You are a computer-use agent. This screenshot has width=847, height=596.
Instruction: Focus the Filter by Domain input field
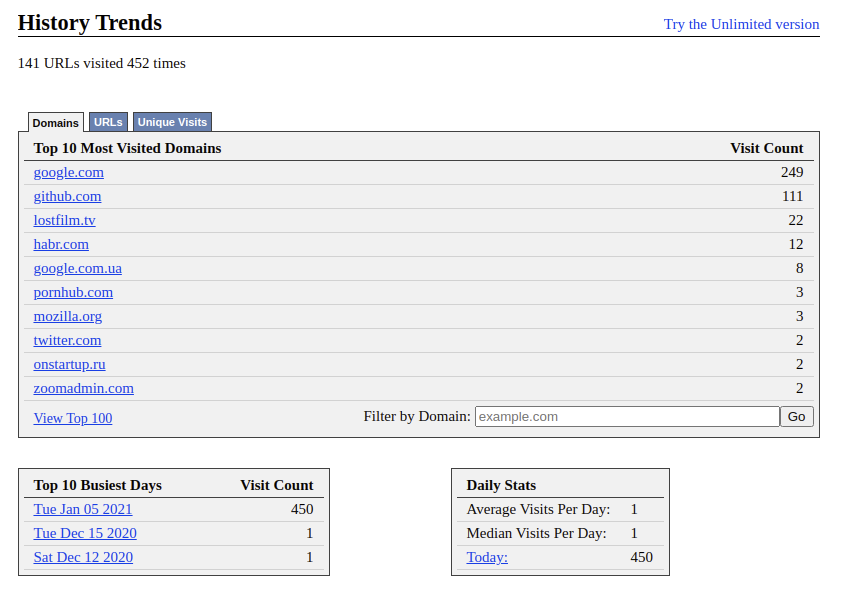point(626,417)
